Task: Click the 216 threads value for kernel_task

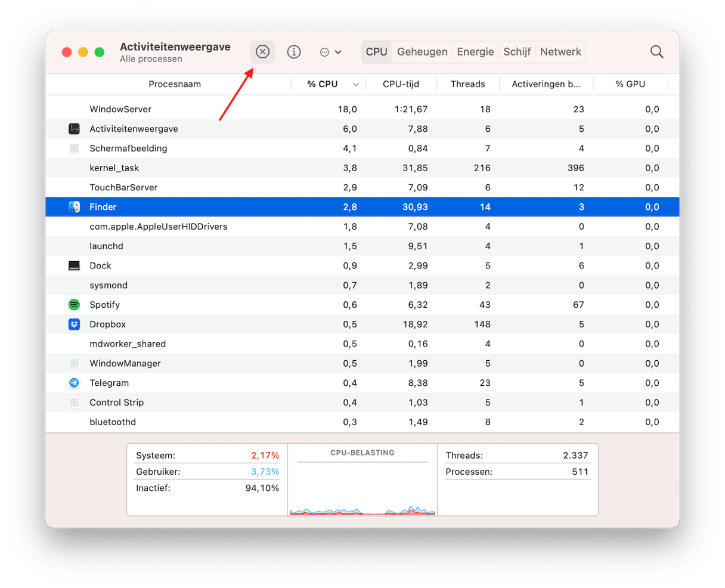Action: pos(482,168)
